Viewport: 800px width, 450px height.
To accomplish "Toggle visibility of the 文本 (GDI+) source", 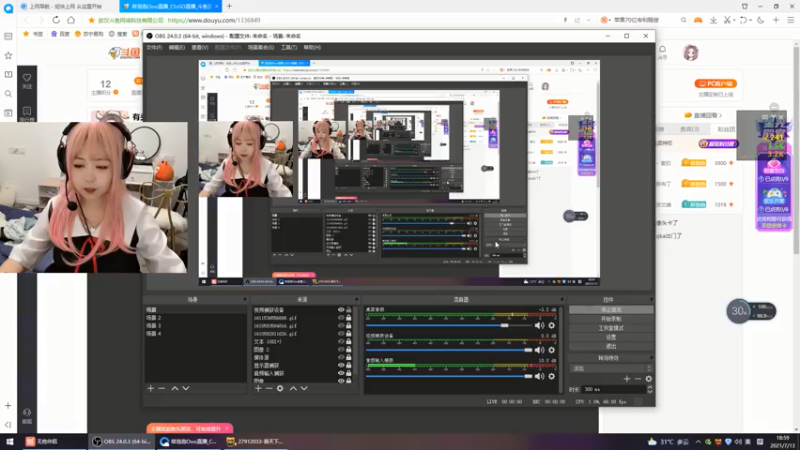I will [341, 341].
